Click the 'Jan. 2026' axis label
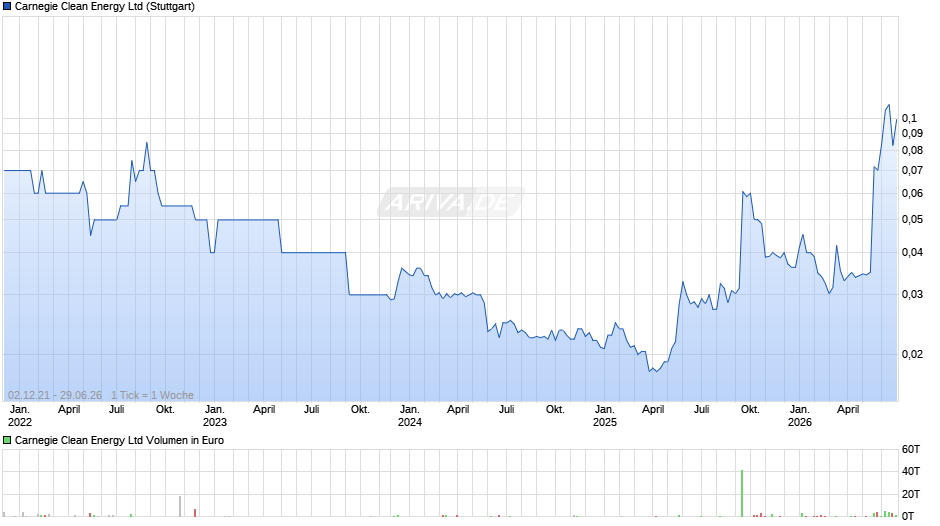Viewport: 940px width, 526px height. click(800, 416)
